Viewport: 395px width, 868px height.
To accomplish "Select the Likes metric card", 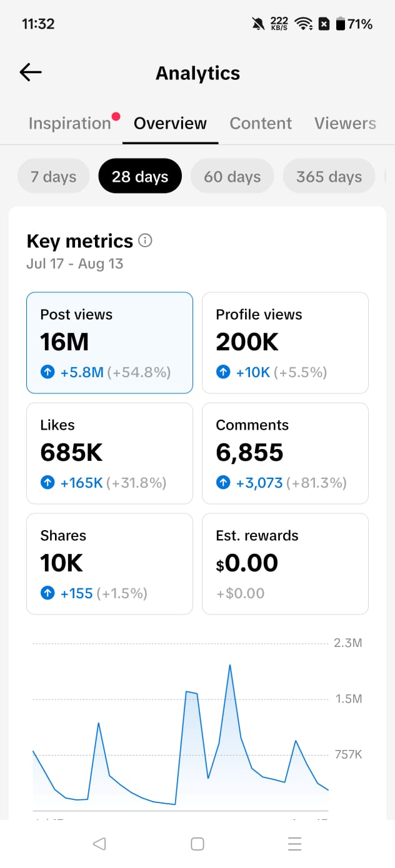I will (x=109, y=453).
